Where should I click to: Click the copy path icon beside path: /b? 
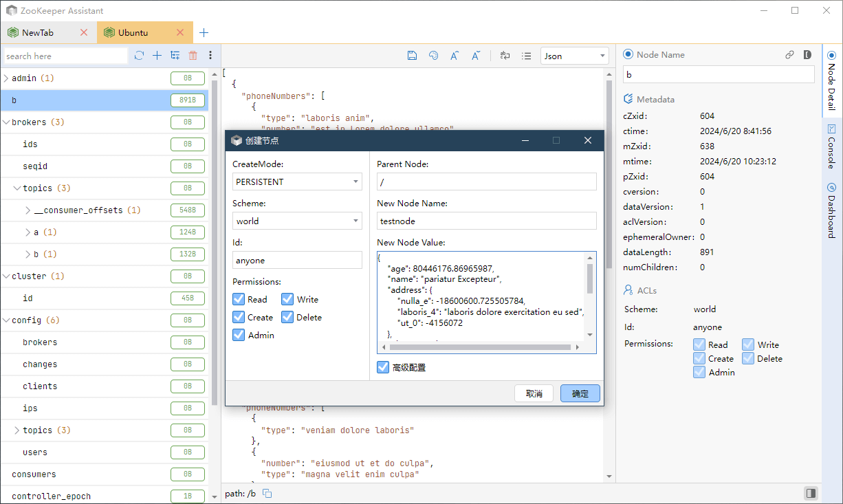(267, 494)
